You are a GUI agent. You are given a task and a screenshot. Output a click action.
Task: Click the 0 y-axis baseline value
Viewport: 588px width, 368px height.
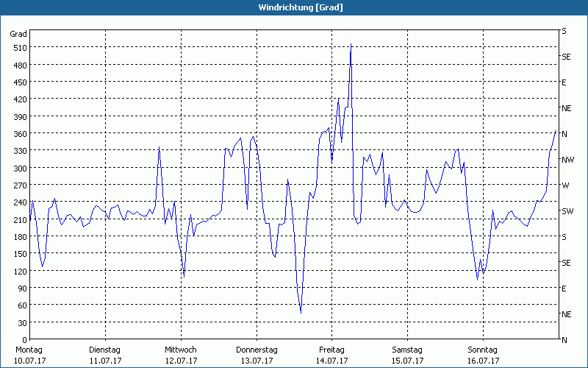(x=25, y=340)
